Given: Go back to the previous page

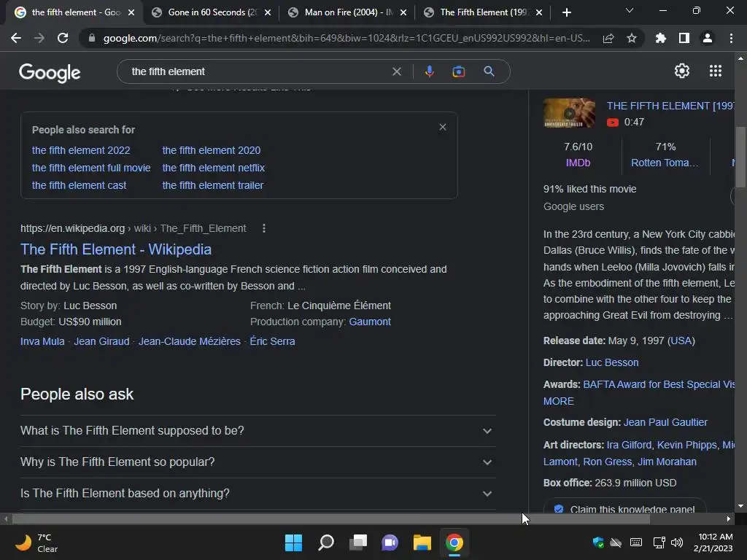Looking at the screenshot, I should 16,38.
